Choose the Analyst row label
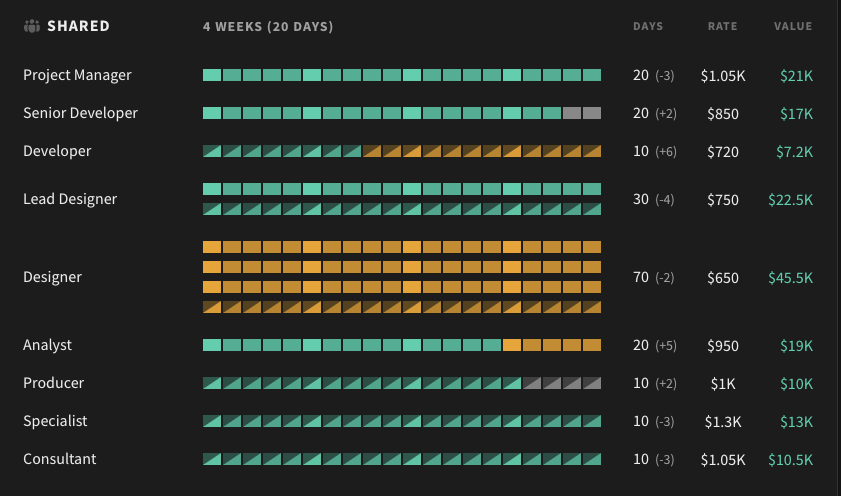 (47, 345)
